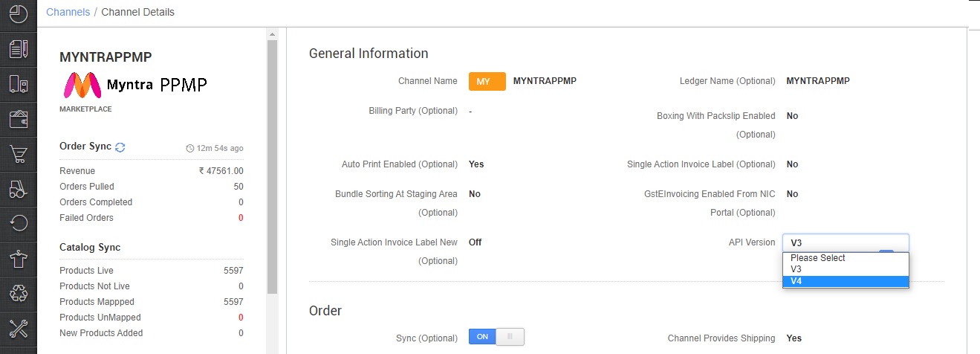Click the Auto Print Enabled Yes value
This screenshot has height=354, width=980.
(476, 164)
